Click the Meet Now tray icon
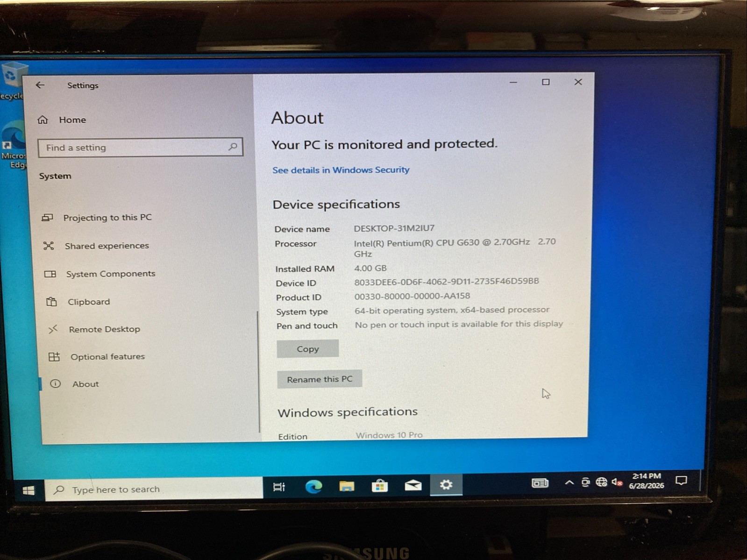 pyautogui.click(x=585, y=482)
